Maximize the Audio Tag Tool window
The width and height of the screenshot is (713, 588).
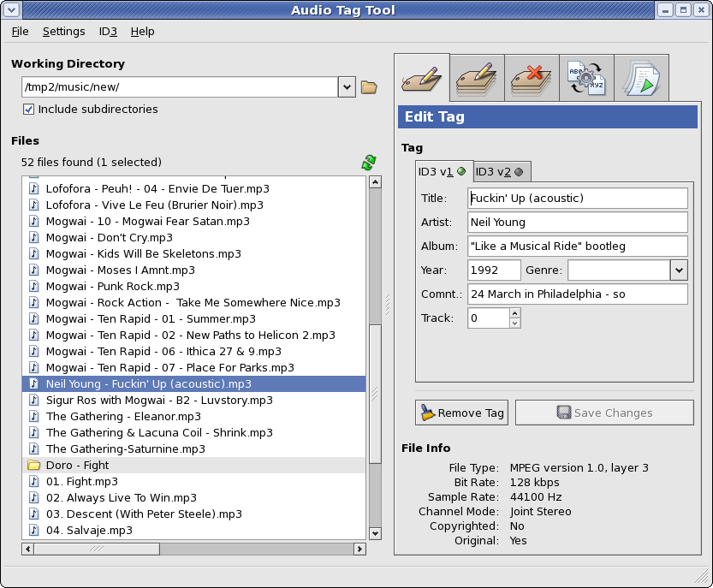[x=683, y=10]
